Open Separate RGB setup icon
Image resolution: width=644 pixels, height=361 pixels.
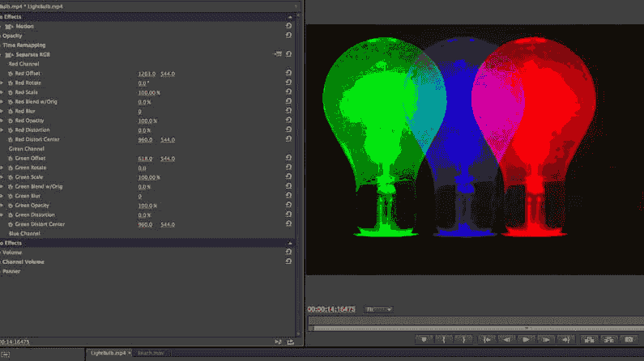pyautogui.click(x=278, y=54)
